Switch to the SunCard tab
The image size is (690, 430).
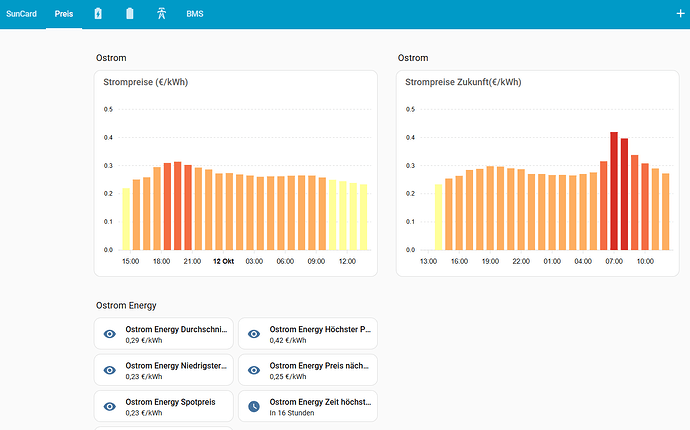[x=21, y=14]
